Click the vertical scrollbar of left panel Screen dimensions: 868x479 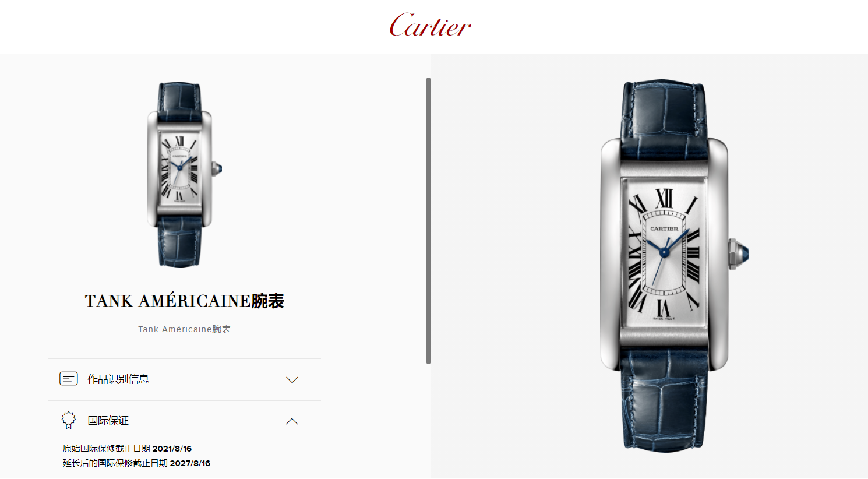point(428,221)
